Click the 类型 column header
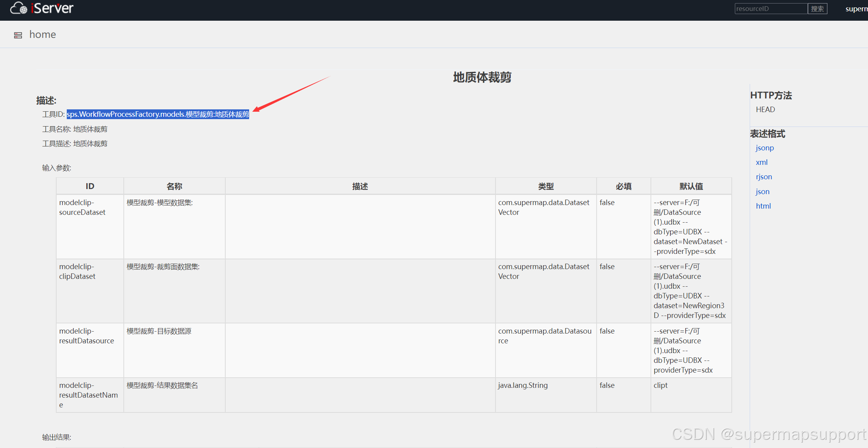Viewport: 868px width, 448px height. point(545,186)
